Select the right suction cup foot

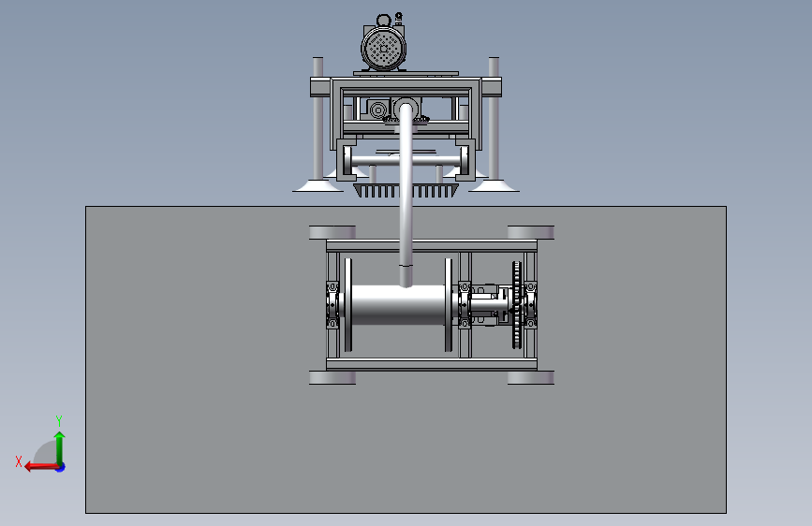494,185
